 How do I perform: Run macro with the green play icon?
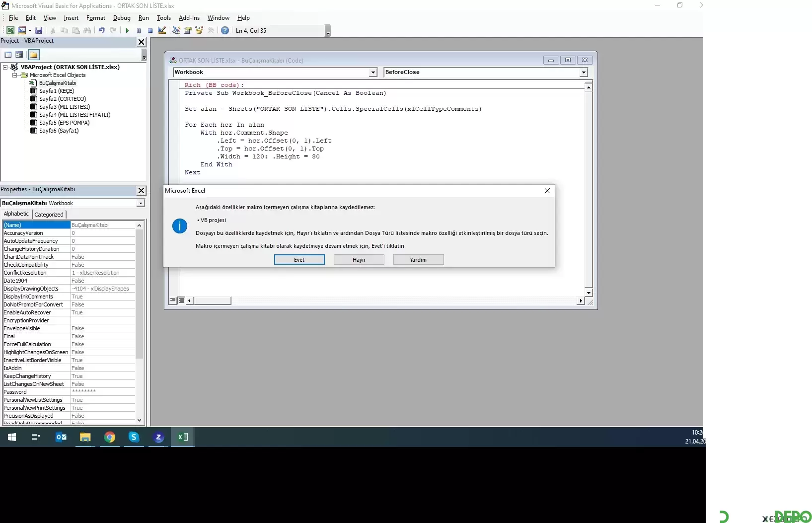point(127,30)
